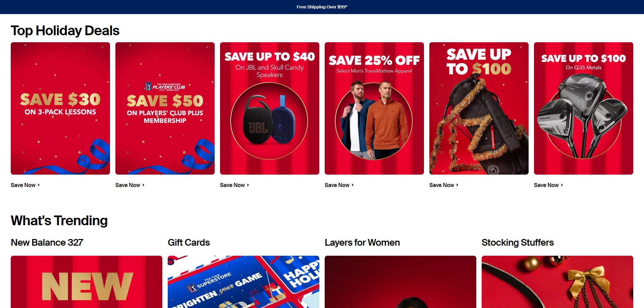Open the JBL and Skull Candy speakers deal

point(270,108)
